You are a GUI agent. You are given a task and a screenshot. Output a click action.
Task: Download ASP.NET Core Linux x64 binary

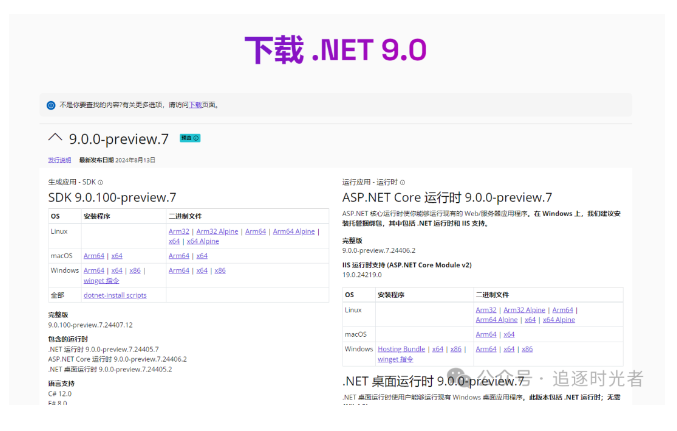pos(530,320)
